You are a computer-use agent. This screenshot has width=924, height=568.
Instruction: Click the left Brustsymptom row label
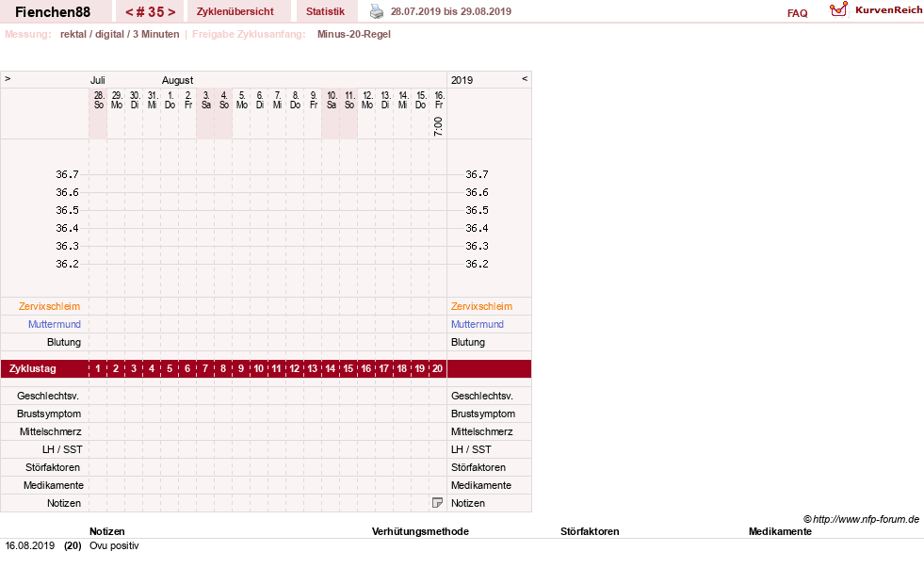tap(49, 414)
